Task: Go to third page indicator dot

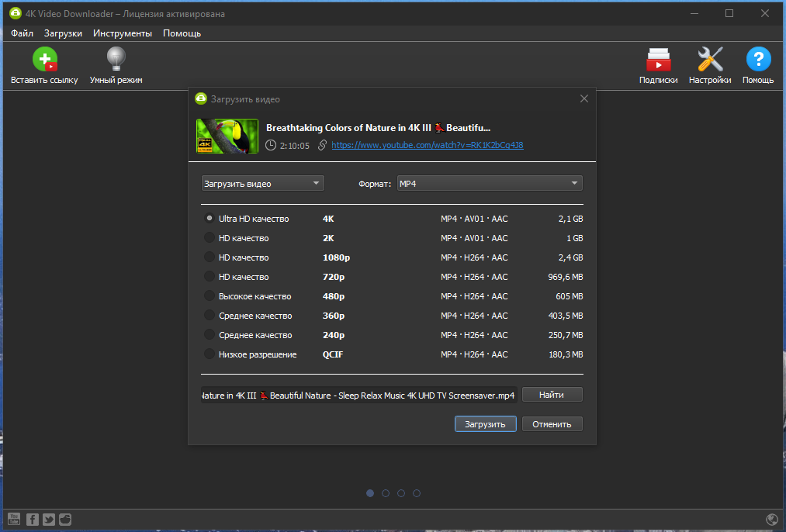Action: [401, 493]
